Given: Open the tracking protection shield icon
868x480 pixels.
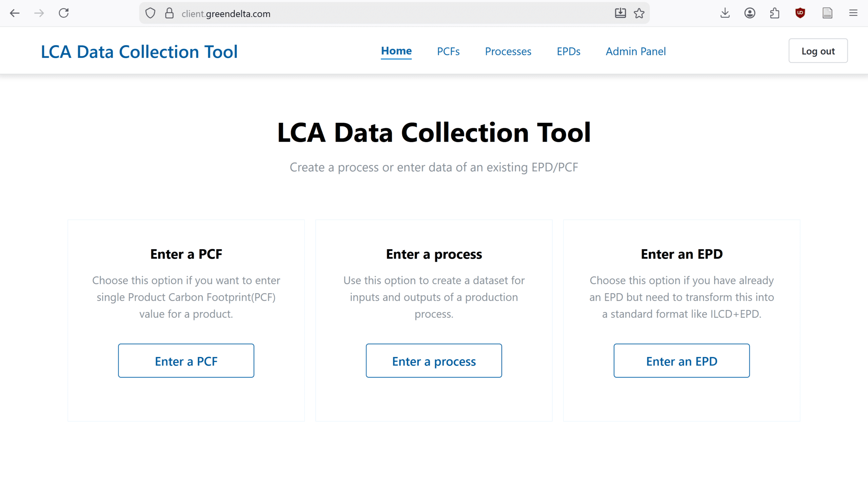Looking at the screenshot, I should 150,13.
